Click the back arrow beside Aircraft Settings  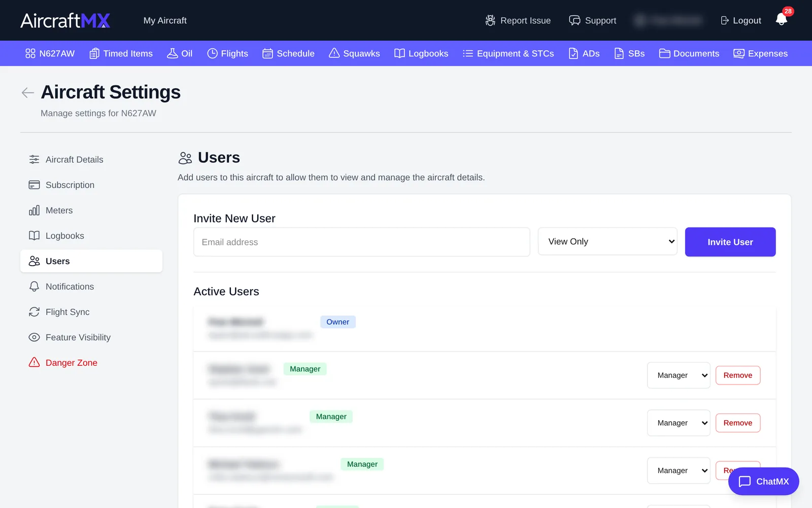27,92
